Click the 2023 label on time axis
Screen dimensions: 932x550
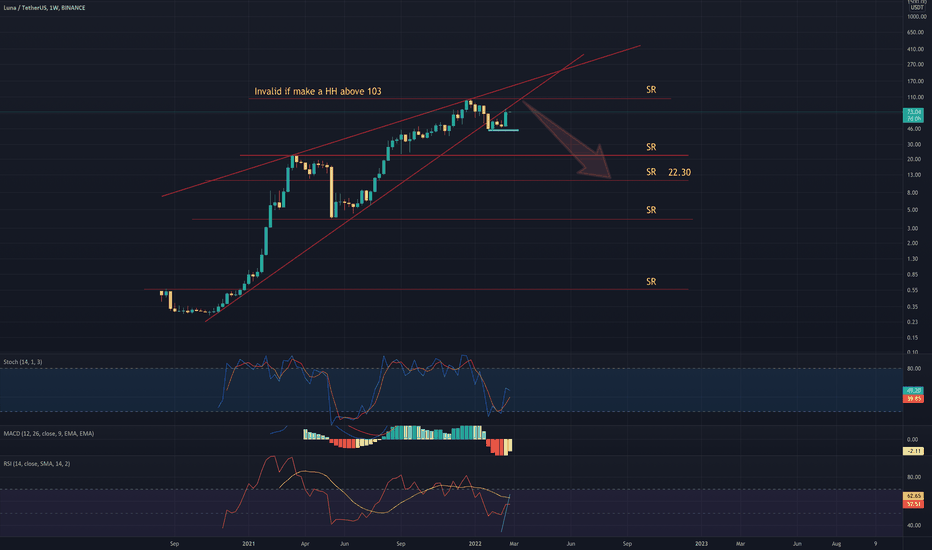[701, 543]
